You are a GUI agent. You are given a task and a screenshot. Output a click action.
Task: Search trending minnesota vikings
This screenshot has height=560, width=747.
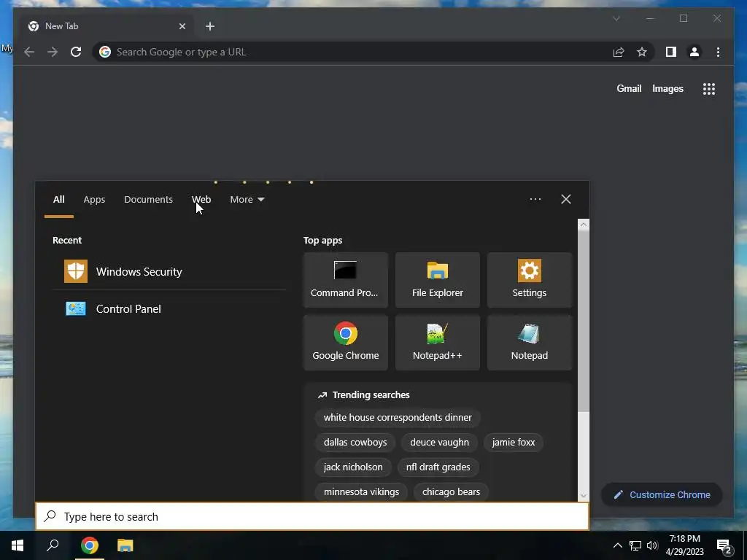click(x=361, y=492)
